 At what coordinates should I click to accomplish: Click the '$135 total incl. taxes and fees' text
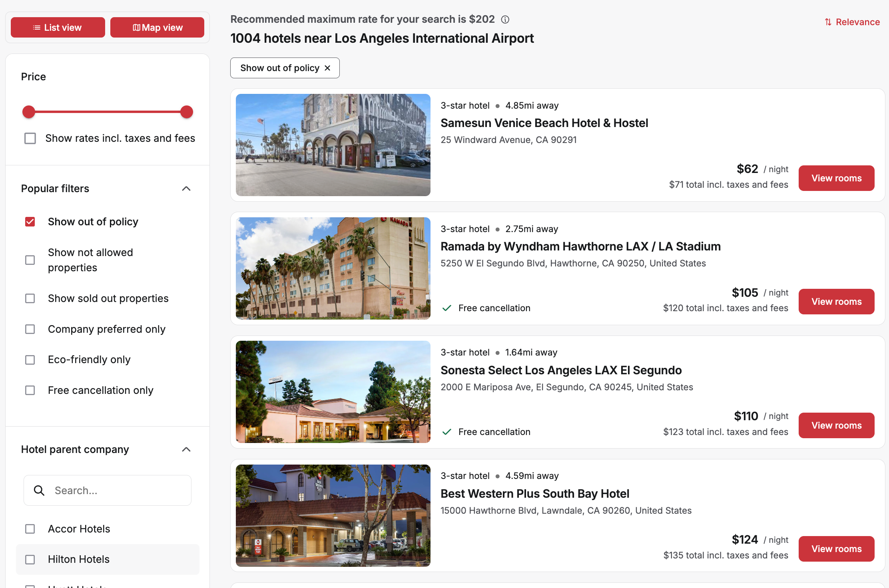(726, 555)
